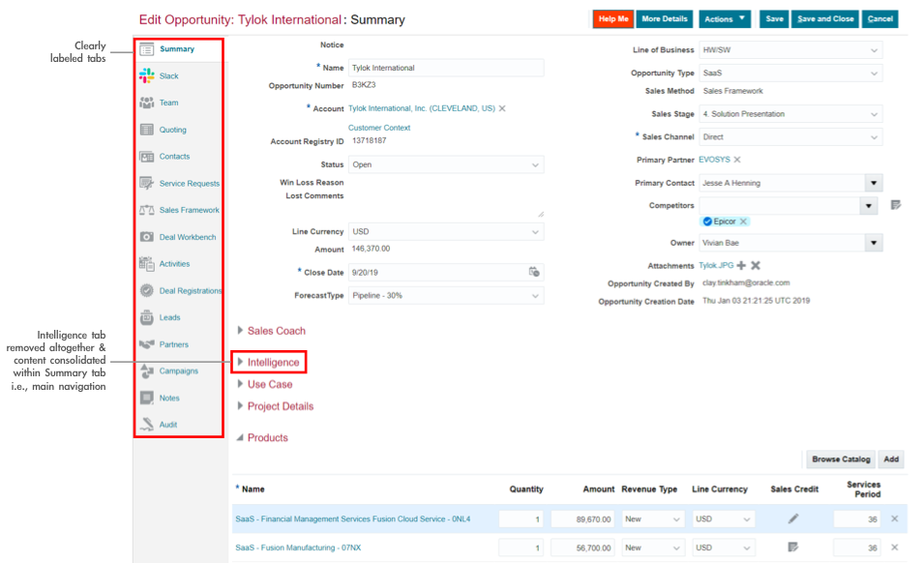Click the edit icon beside Competitors
The image size is (924, 563).
[896, 205]
